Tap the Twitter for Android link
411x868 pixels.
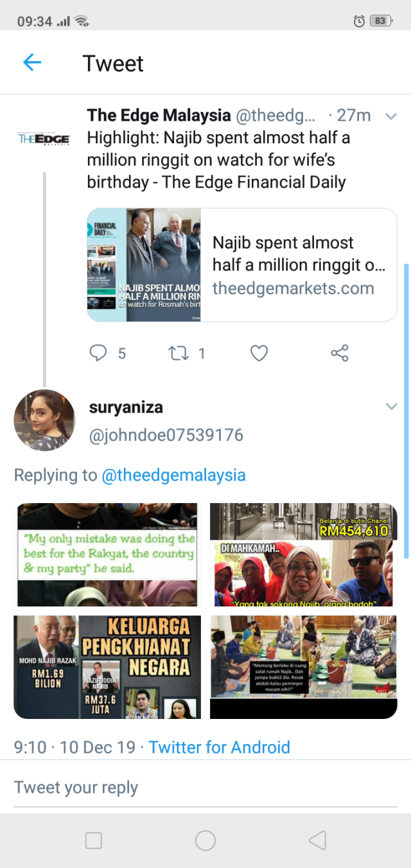click(x=219, y=747)
